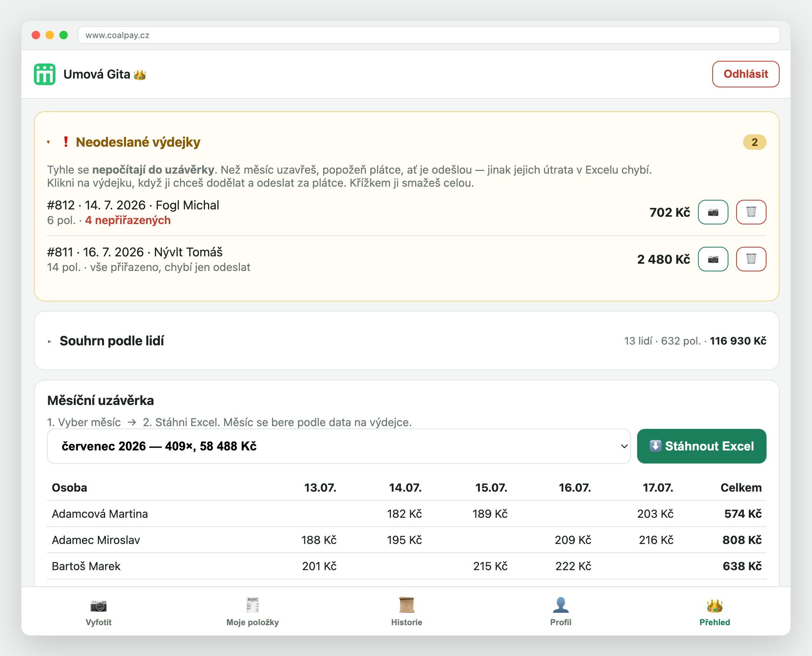
Task: Click the browser address bar www.coalpay.cz
Action: (x=429, y=35)
